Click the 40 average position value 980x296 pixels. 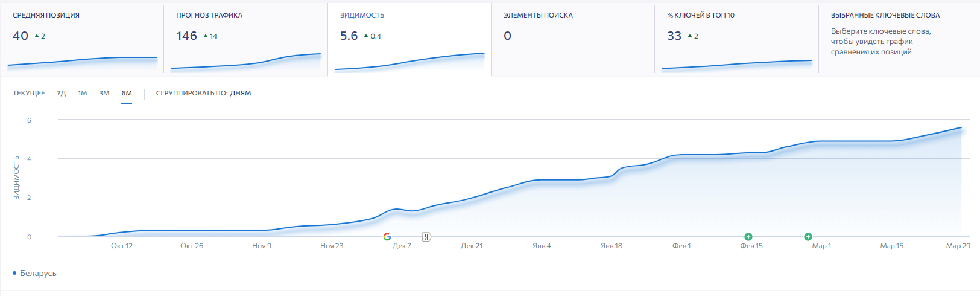coord(21,36)
